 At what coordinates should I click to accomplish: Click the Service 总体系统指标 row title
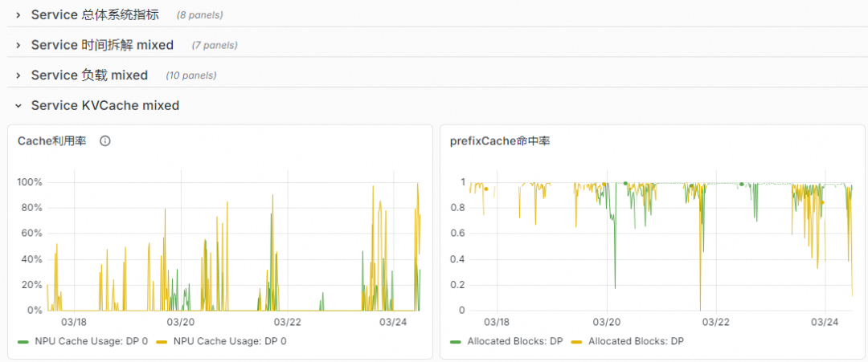click(x=95, y=15)
